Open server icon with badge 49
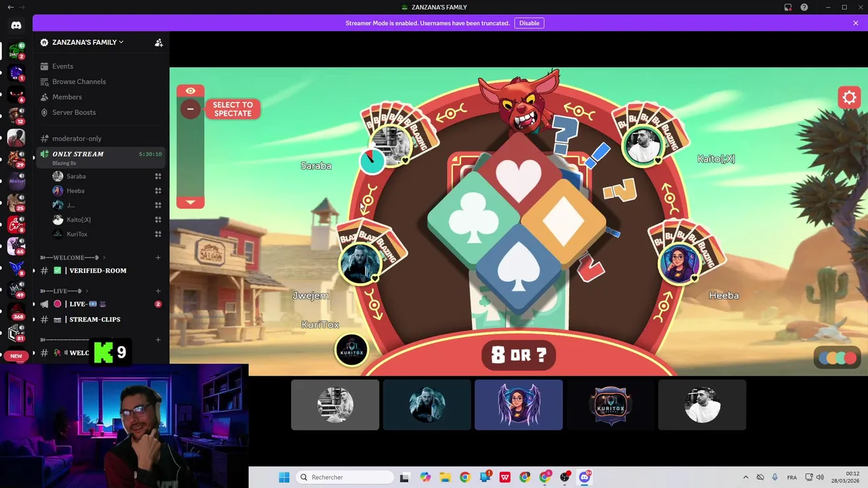868x488 pixels. click(x=16, y=289)
